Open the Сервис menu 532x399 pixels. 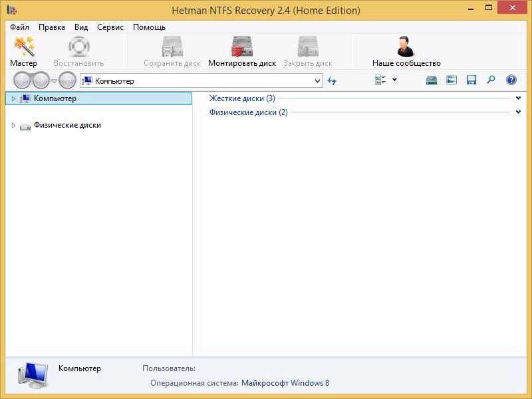click(x=110, y=27)
